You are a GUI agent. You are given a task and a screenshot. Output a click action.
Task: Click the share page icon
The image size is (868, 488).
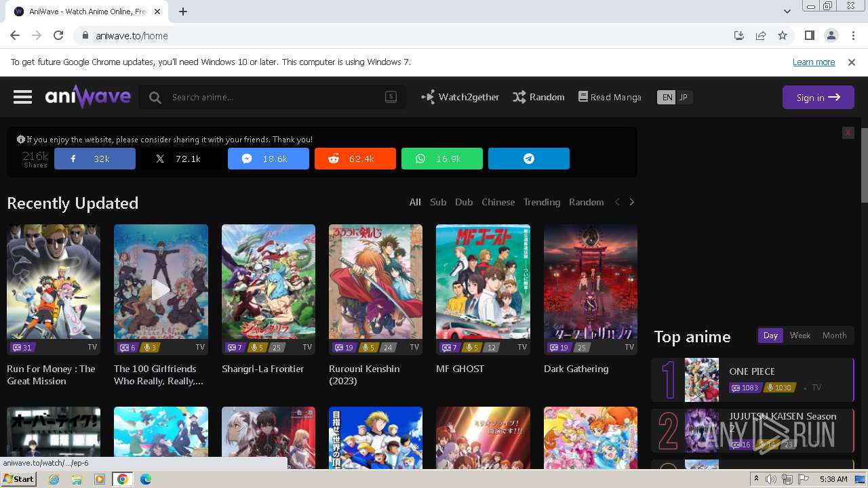pos(761,35)
